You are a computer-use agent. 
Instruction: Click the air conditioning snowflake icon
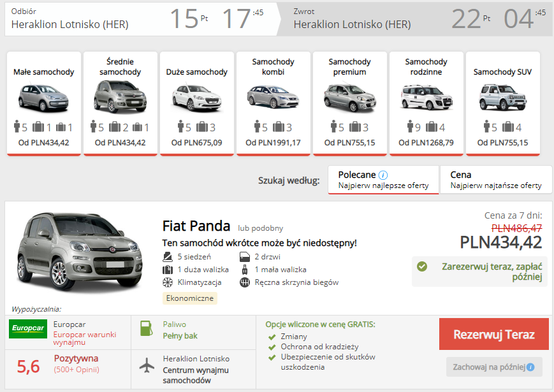tap(168, 282)
